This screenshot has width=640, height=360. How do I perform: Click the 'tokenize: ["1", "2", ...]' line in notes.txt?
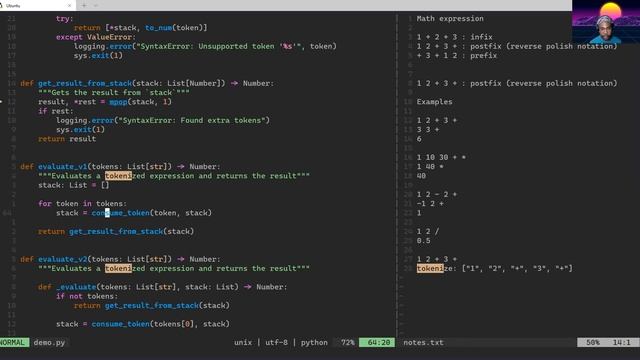point(494,269)
